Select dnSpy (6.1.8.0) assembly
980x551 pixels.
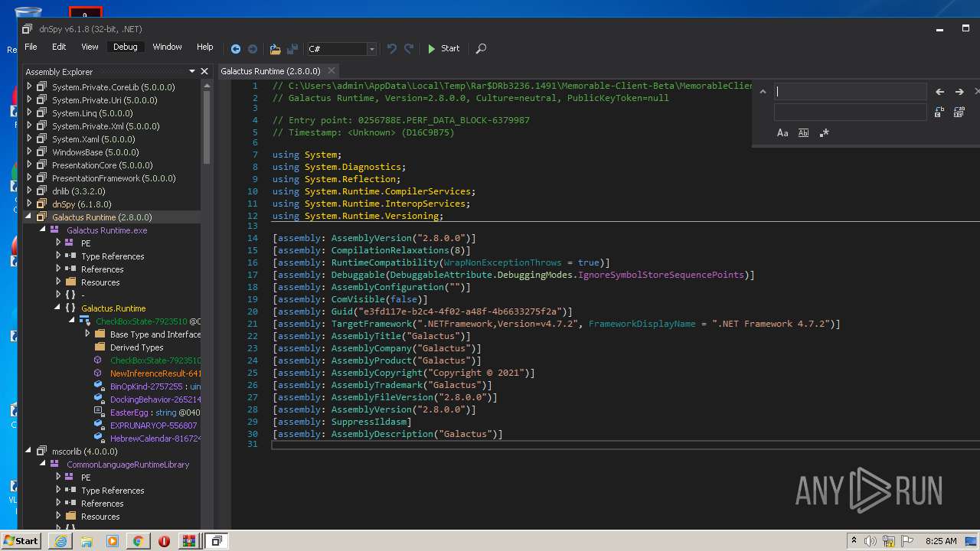pos(81,204)
